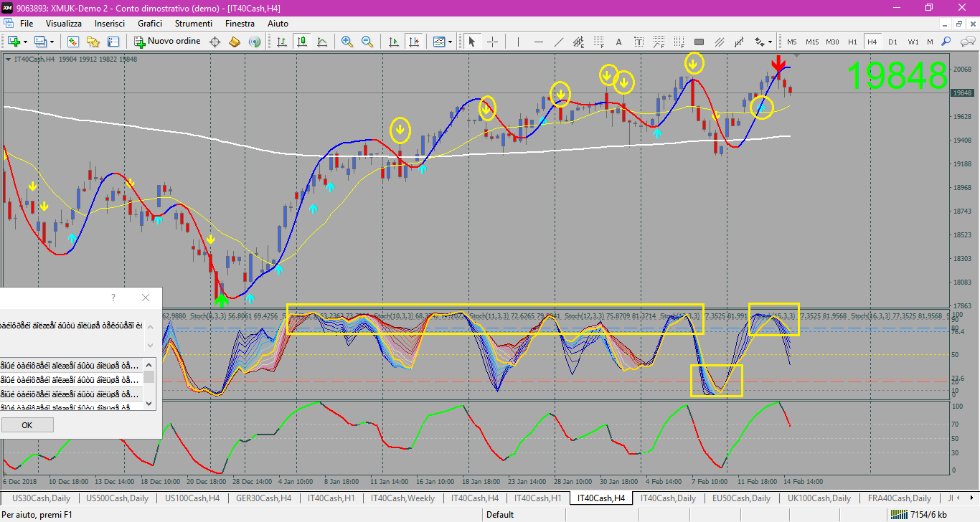Switch timeframe to M15
This screenshot has width=980, height=522.
click(812, 42)
